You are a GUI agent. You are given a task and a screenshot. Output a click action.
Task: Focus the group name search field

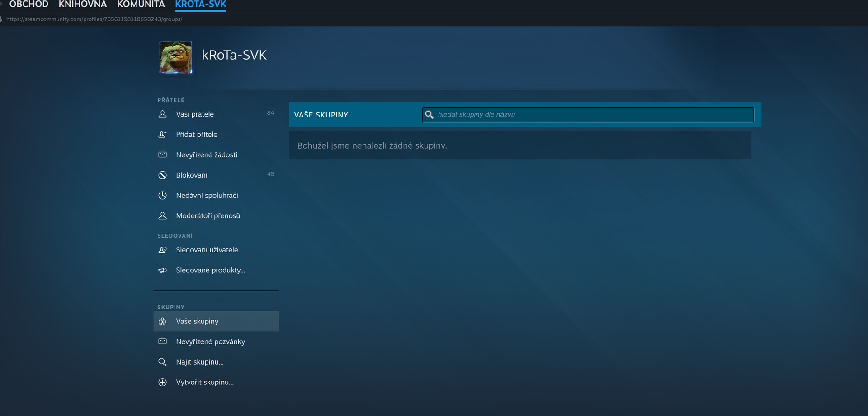coord(592,115)
